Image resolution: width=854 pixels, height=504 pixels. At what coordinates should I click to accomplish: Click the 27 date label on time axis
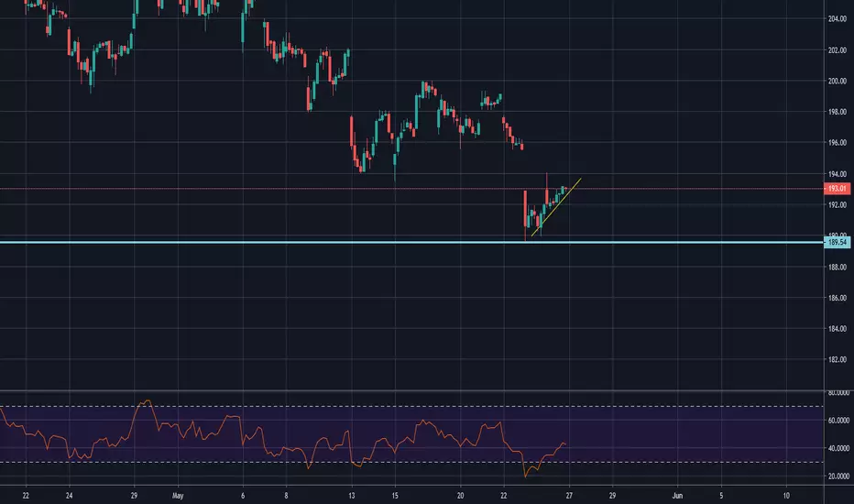tap(569, 496)
